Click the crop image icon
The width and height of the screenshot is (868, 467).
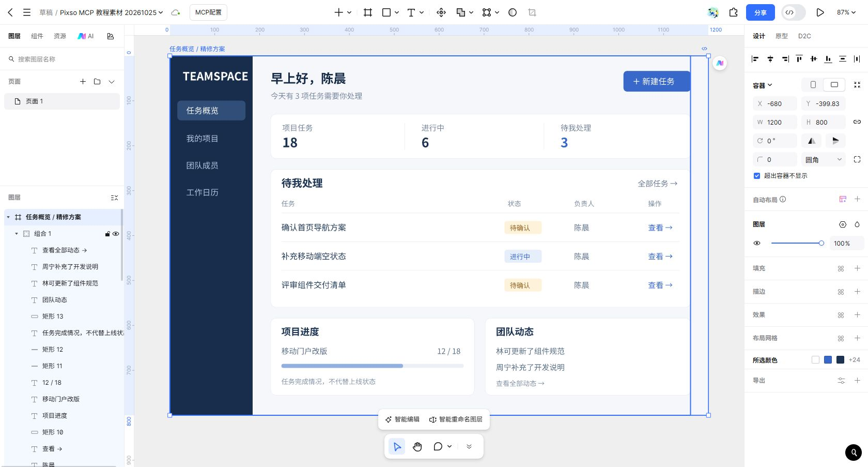coord(532,12)
